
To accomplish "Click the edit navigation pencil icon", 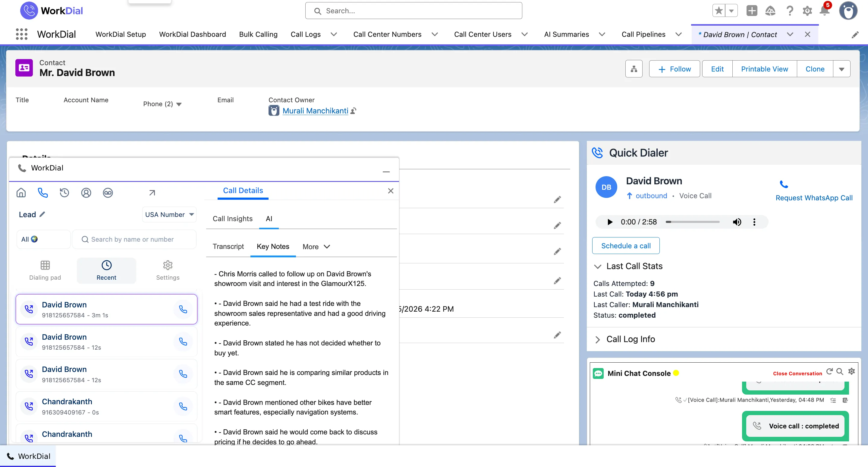I will point(855,34).
